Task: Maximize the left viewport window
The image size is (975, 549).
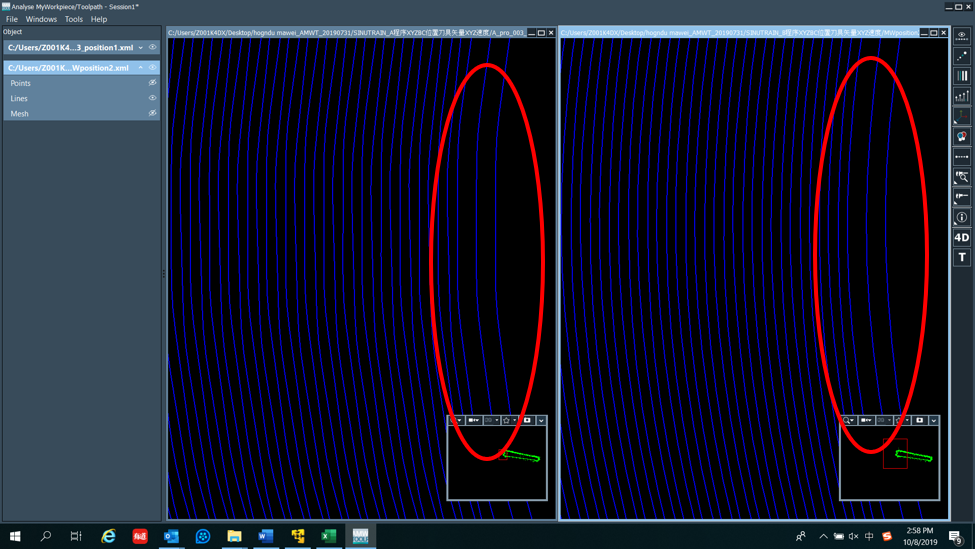Action: [541, 33]
